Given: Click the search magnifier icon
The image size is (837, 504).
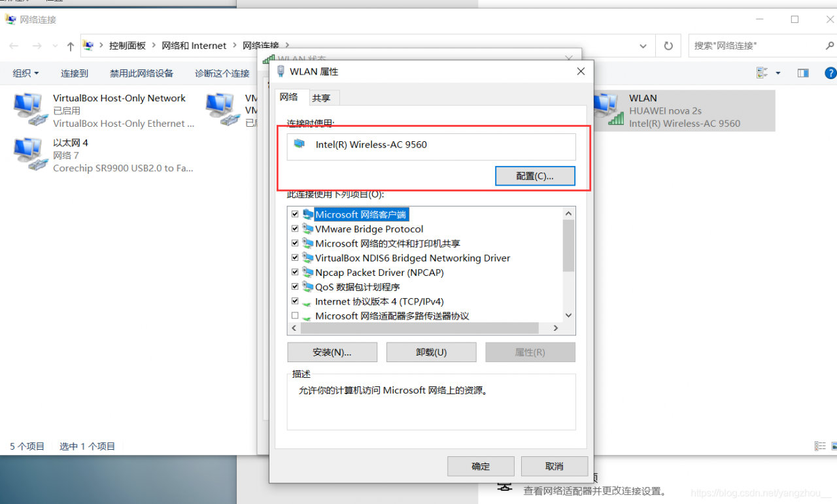Looking at the screenshot, I should click(x=830, y=46).
